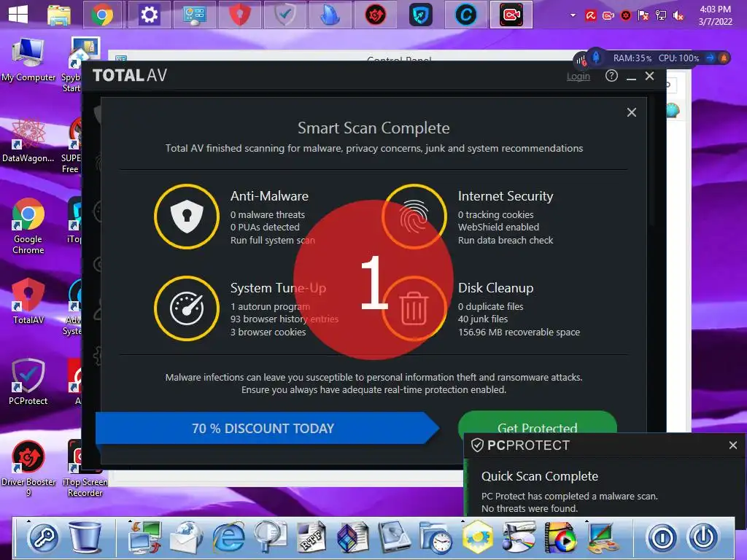Viewport: 747px width, 560px height.
Task: Click the '156.96 MB recoverable space' line
Action: point(519,332)
